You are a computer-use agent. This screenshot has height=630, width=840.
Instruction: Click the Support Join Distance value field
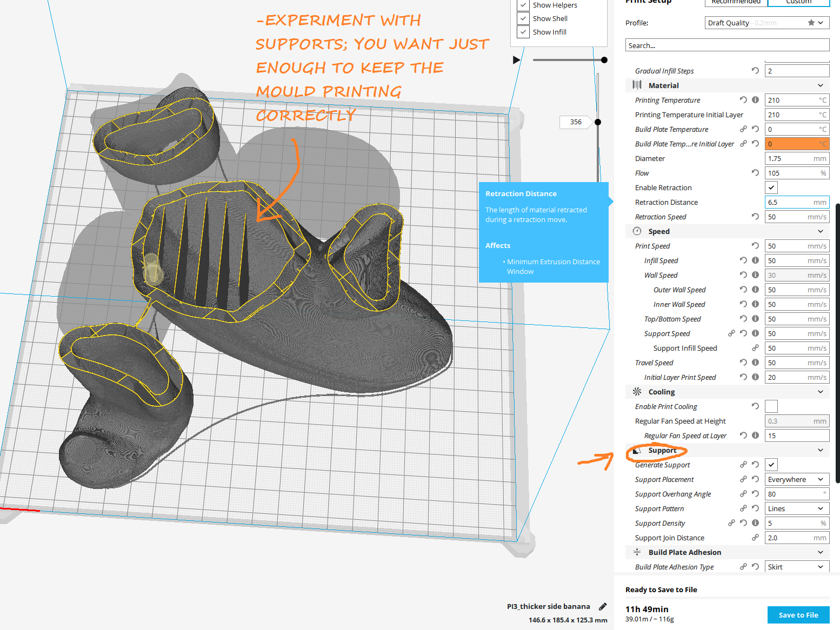797,538
